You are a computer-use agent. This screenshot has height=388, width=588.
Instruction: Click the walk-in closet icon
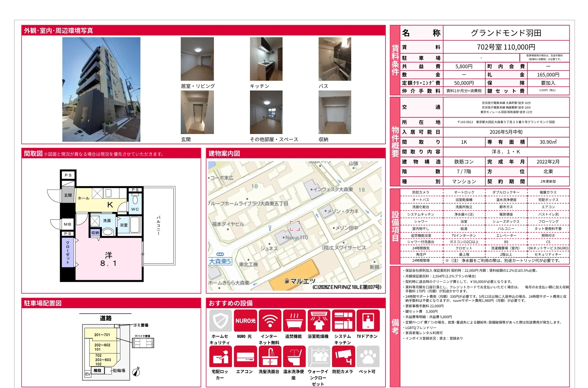[x=319, y=356]
